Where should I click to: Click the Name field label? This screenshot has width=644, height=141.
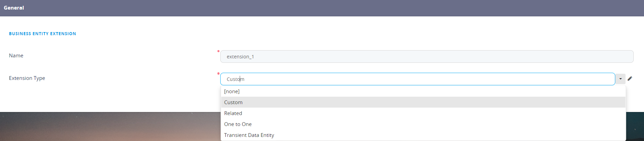[16, 56]
